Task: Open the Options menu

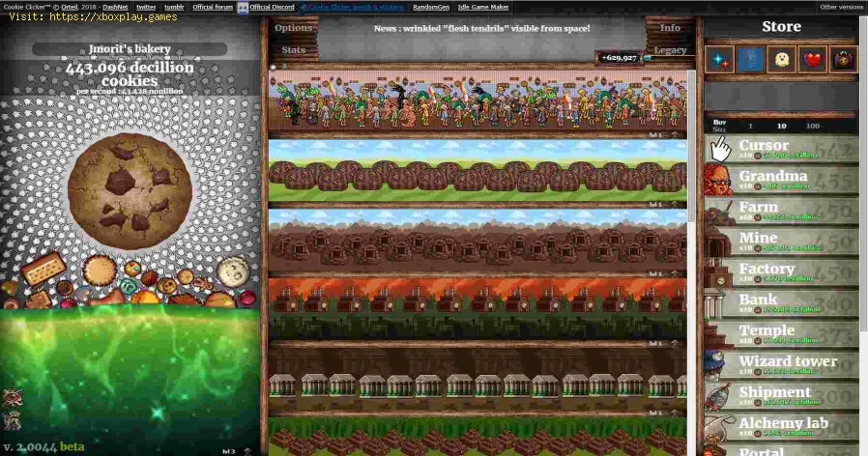Action: pos(294,28)
